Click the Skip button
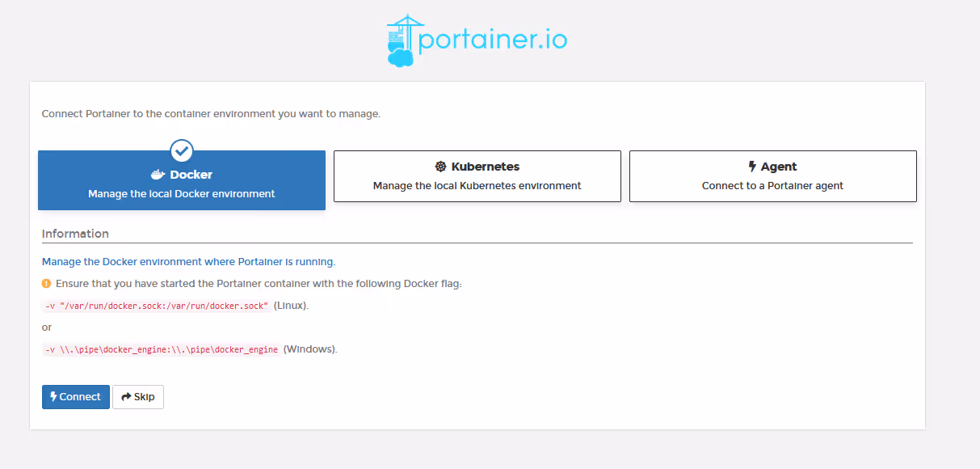The height and width of the screenshot is (469, 980). coord(138,397)
